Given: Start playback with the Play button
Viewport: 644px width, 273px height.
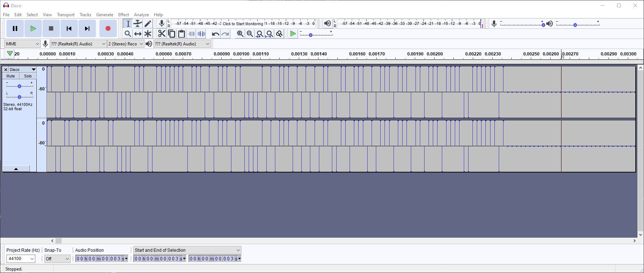Looking at the screenshot, I should pyautogui.click(x=33, y=28).
